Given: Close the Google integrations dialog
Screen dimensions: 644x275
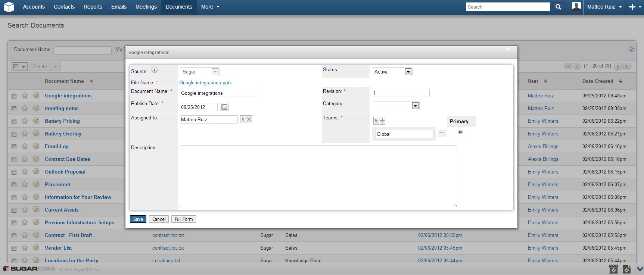Looking at the screenshot, I should (x=508, y=49).
